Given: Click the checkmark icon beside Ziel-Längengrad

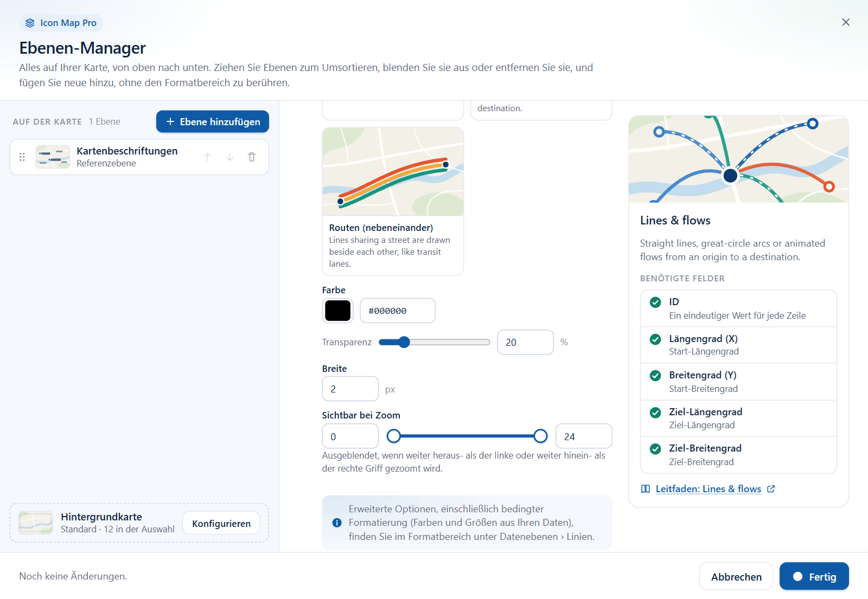Looking at the screenshot, I should coord(655,413).
